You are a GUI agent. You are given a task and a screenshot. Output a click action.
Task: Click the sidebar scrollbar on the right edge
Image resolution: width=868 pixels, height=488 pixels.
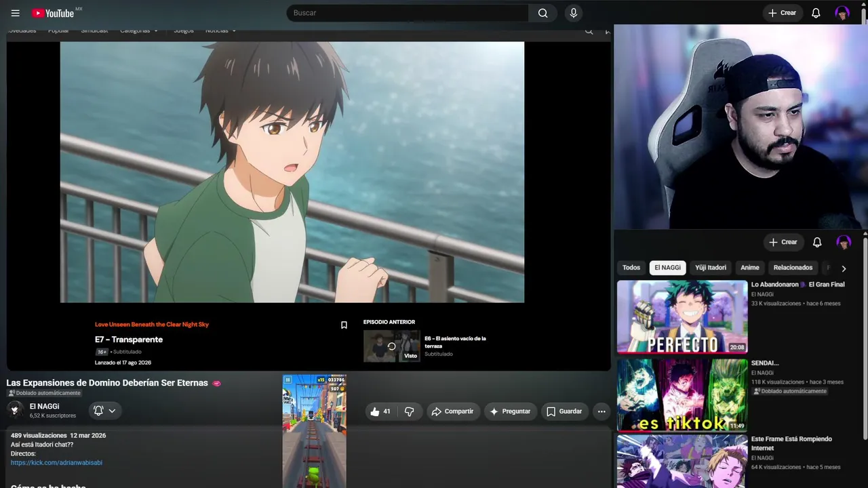pyautogui.click(x=865, y=339)
